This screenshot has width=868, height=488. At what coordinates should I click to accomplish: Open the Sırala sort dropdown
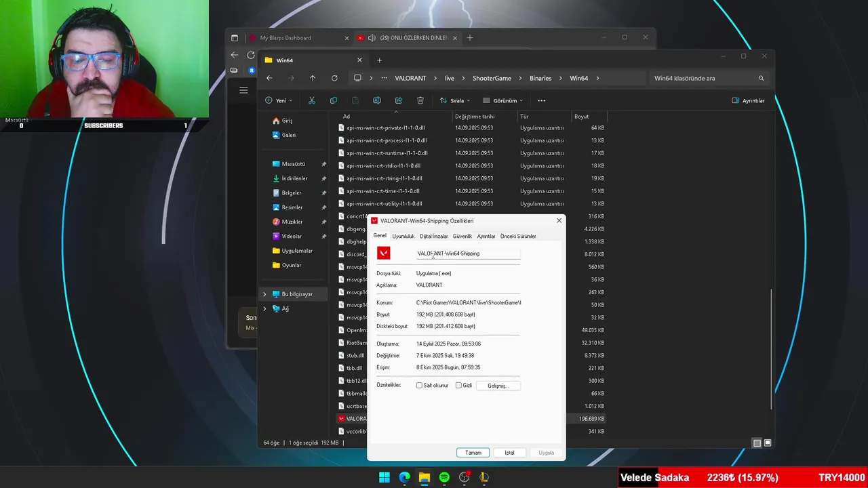pyautogui.click(x=454, y=100)
